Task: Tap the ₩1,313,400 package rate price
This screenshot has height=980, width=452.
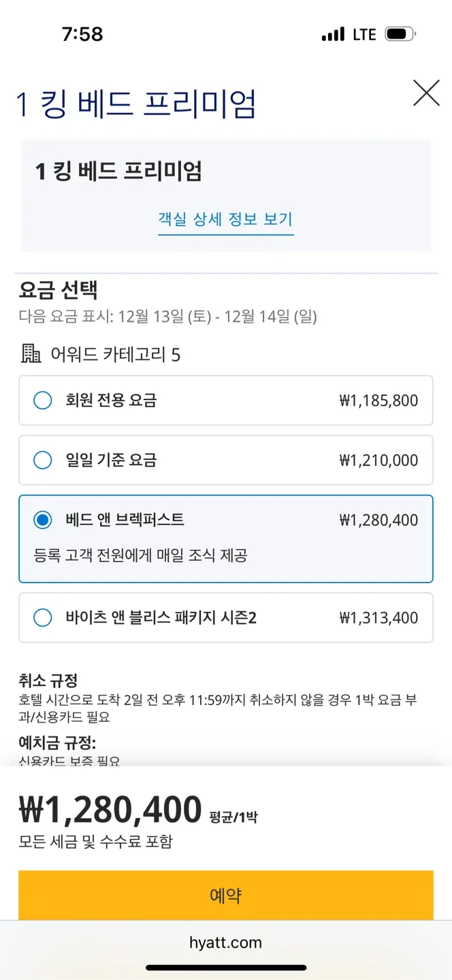Action: (378, 619)
